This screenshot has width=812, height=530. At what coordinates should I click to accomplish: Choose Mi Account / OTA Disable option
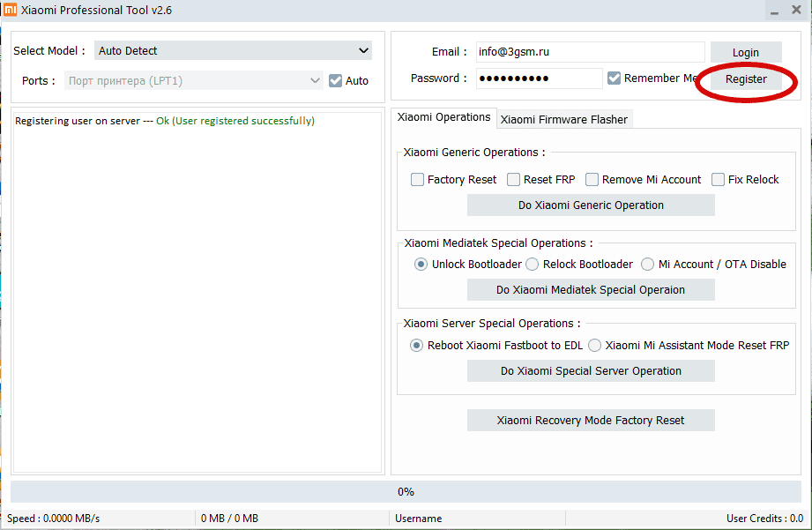(x=647, y=265)
